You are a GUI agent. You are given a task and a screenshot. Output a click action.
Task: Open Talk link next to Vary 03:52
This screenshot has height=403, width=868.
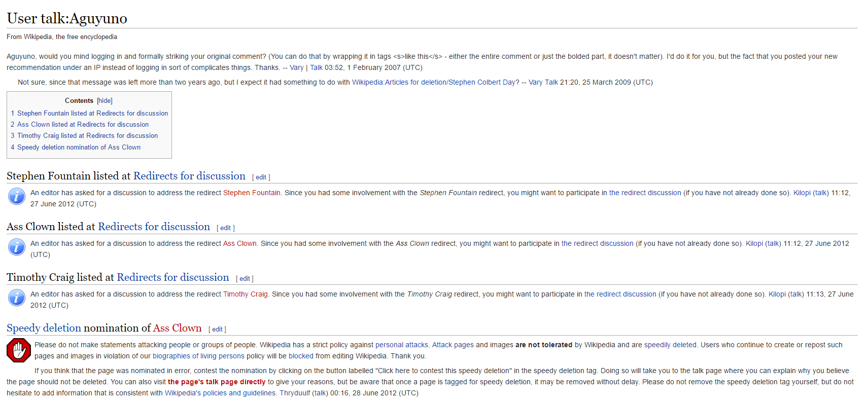316,67
